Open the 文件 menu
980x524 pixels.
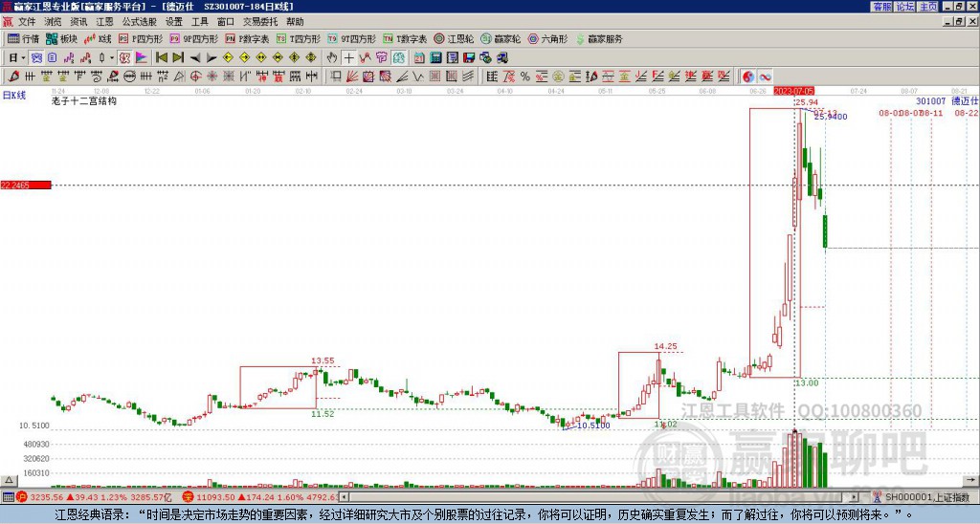click(27, 22)
